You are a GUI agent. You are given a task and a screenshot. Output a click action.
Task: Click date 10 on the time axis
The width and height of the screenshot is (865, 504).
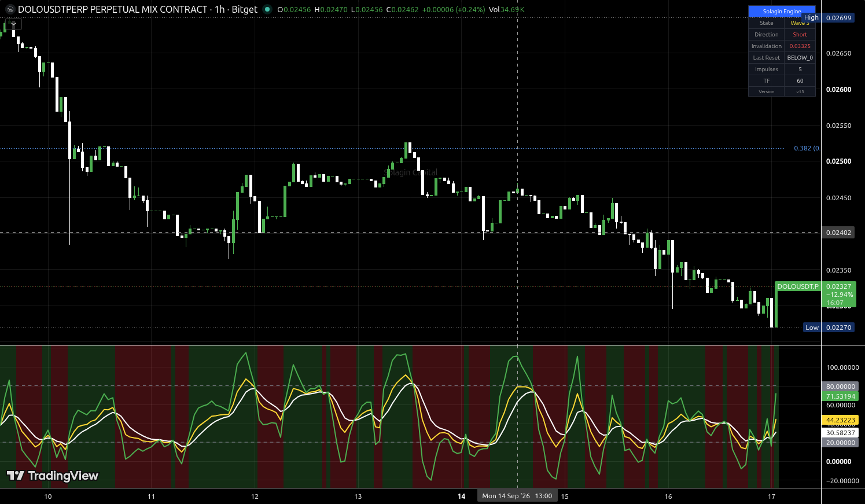point(48,496)
